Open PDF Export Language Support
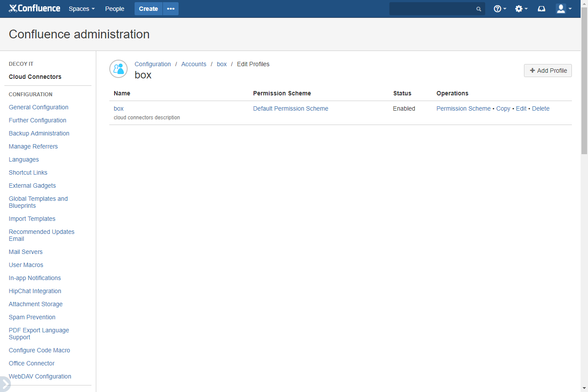The height and width of the screenshot is (392, 588). 39,334
